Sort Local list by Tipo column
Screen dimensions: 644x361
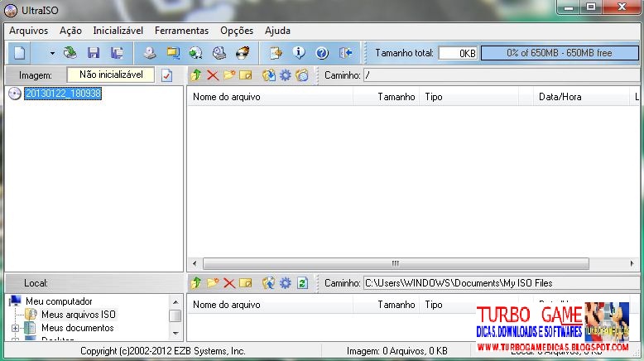[x=448, y=305]
